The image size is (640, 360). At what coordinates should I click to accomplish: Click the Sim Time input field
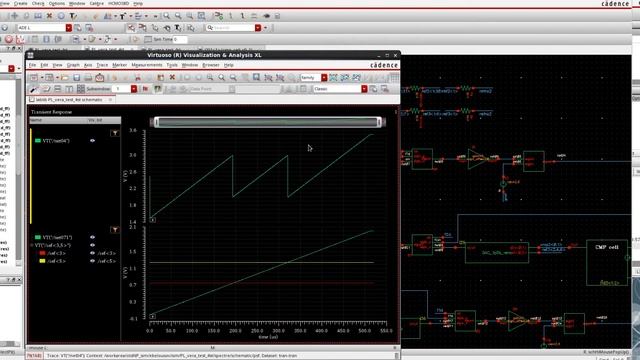click(x=180, y=40)
